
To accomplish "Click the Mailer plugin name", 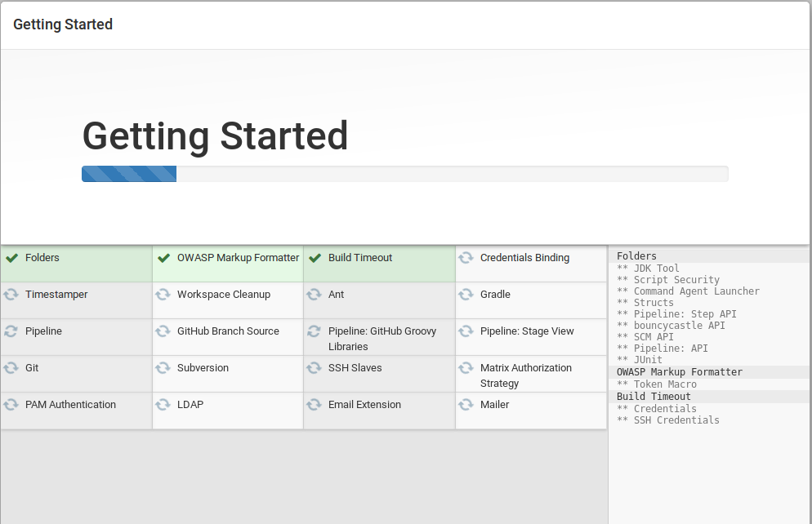I will pos(494,405).
